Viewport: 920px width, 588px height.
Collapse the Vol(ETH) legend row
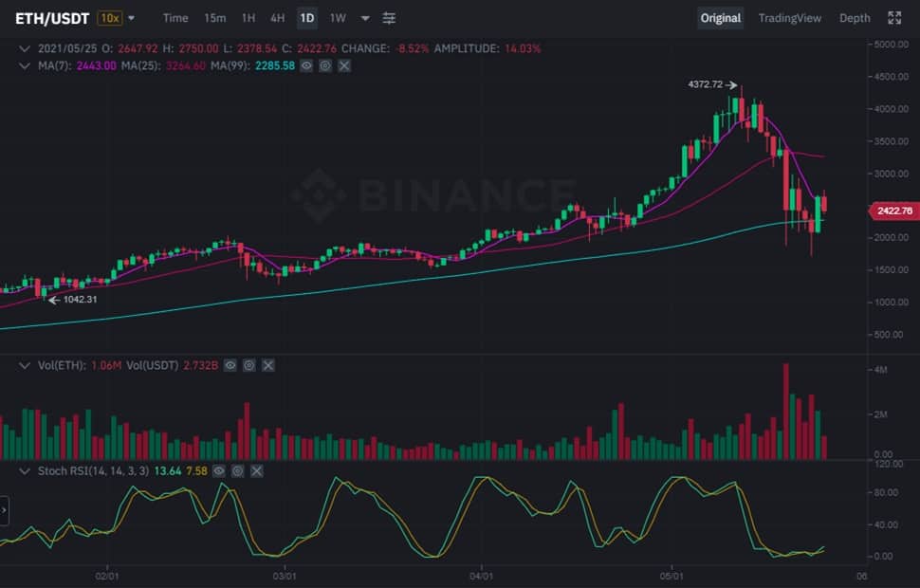pos(24,365)
